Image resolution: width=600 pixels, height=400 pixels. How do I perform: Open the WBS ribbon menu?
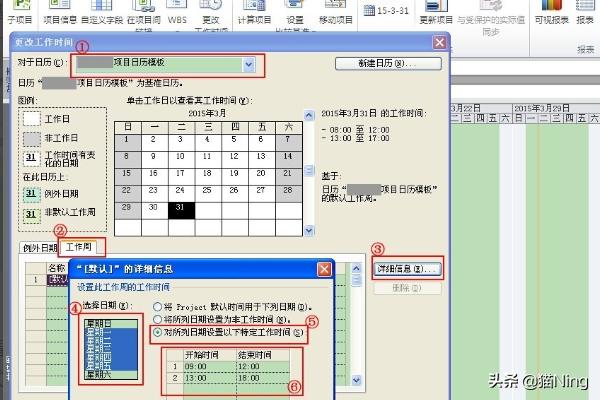pyautogui.click(x=177, y=18)
